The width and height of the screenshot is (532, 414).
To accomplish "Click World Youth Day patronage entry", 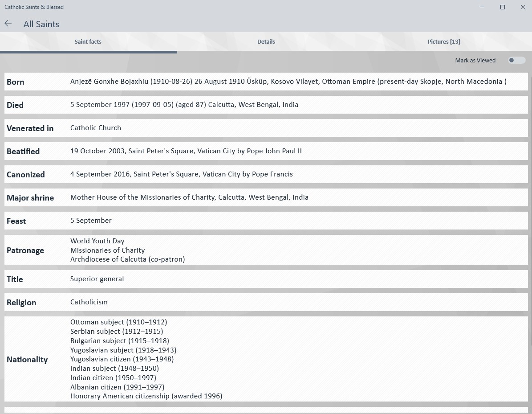I will pos(97,241).
